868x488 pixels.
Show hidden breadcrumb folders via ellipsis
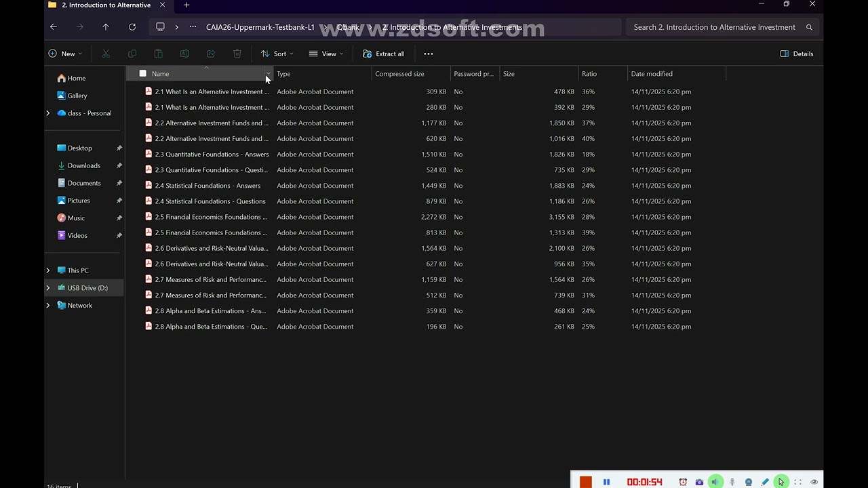coord(193,27)
